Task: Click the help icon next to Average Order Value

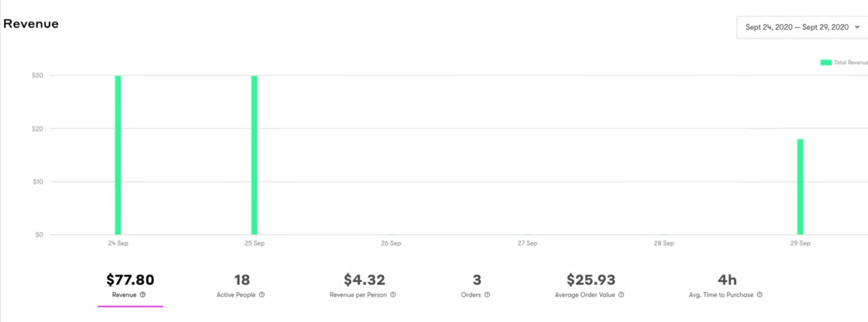Action: point(621,295)
